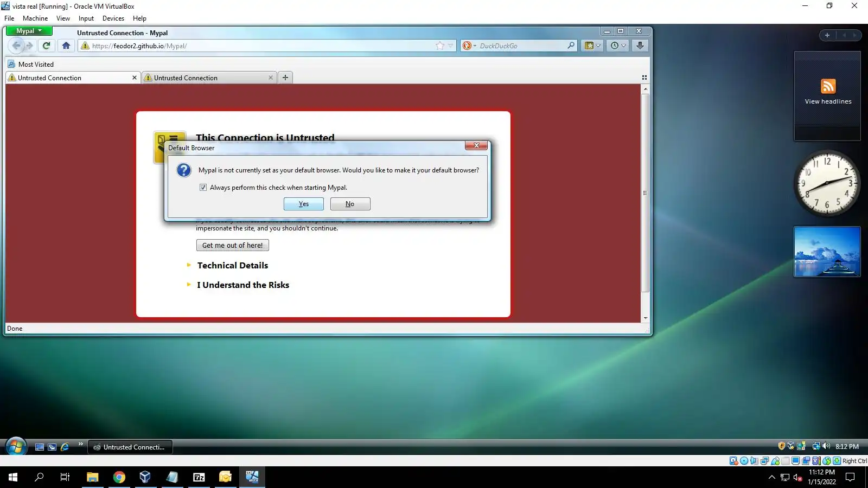868x488 pixels.
Task: Click Untrusted Connecti... taskbar button
Action: click(130, 447)
